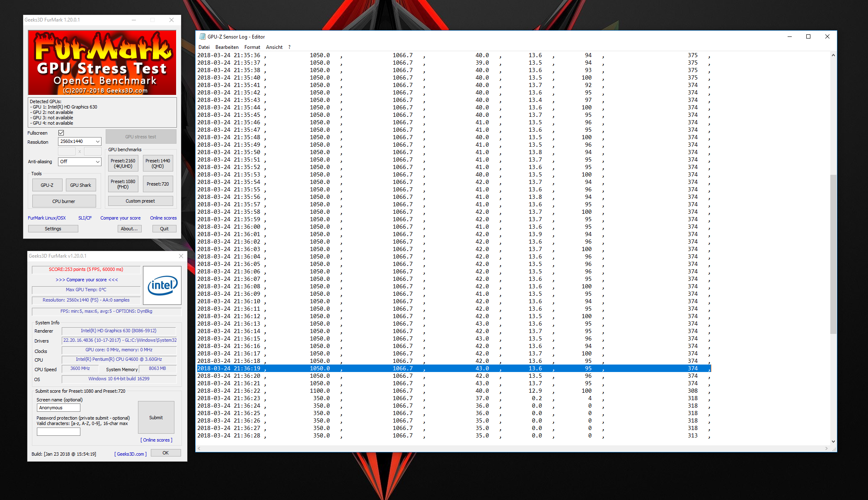Image resolution: width=868 pixels, height=500 pixels.
Task: Follow the FurMark Linux/OSX link
Action: (x=47, y=218)
